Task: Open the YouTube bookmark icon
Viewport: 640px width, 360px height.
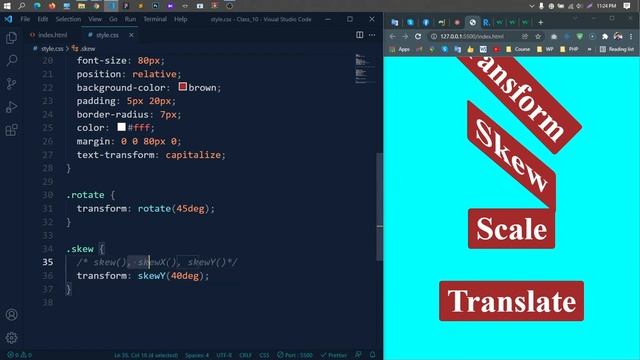Action: (496, 49)
